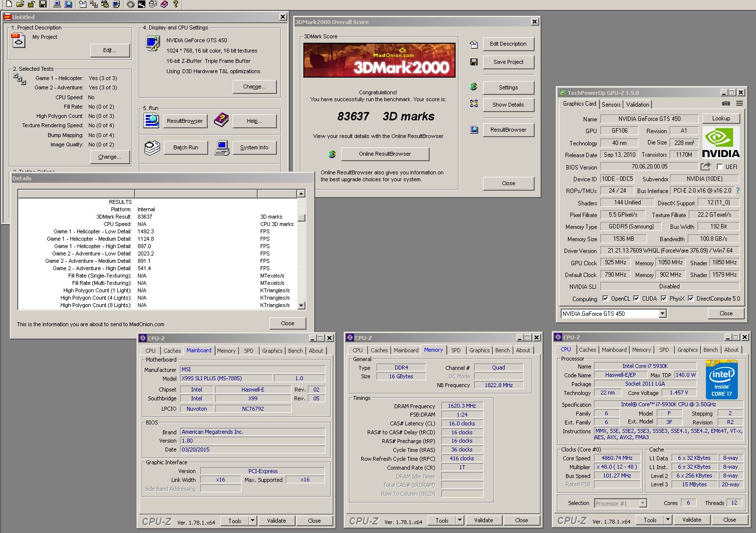Screen dimensions: 756x533
Task: Click the globe icon next to Settings button
Action: tap(473, 86)
